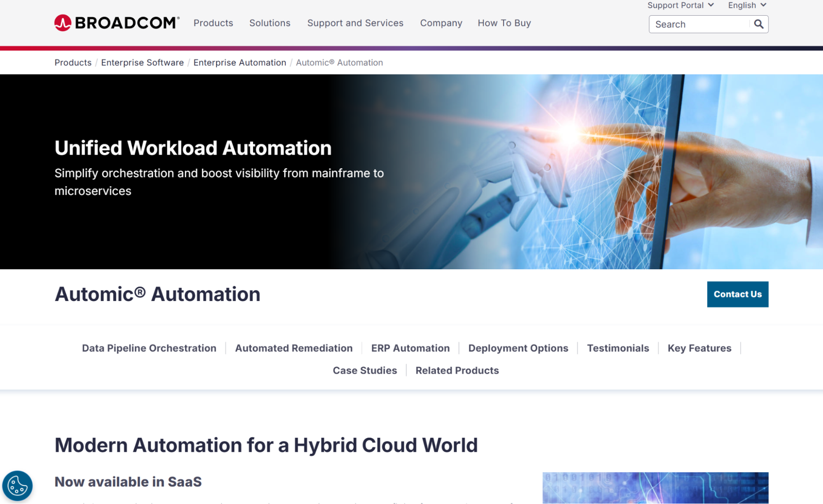Click the circuit-board thumbnail image
This screenshot has width=823, height=504.
click(655, 488)
